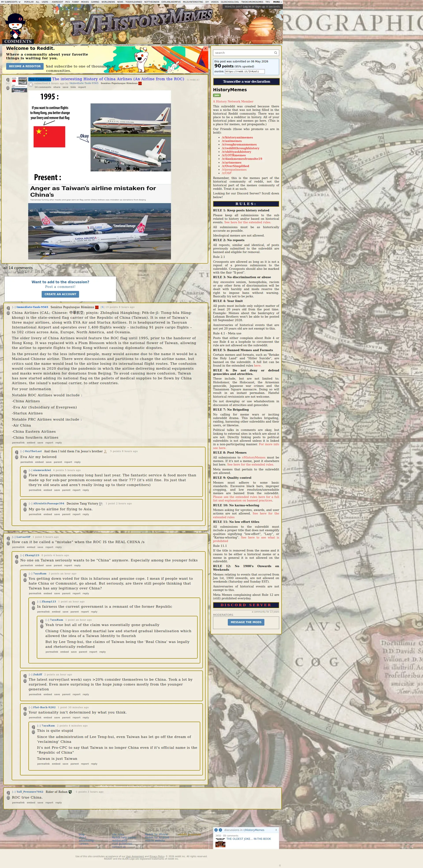Image resolution: width=423 pixels, height=868 pixels.
Task: Click Tall_Pressure7042's Rider of Rohan flair icon
Action: [x=70, y=792]
